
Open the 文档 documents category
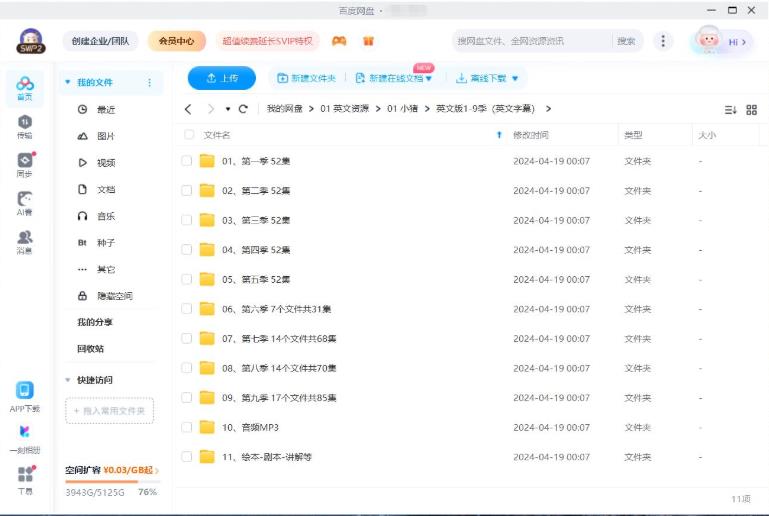coord(96,189)
